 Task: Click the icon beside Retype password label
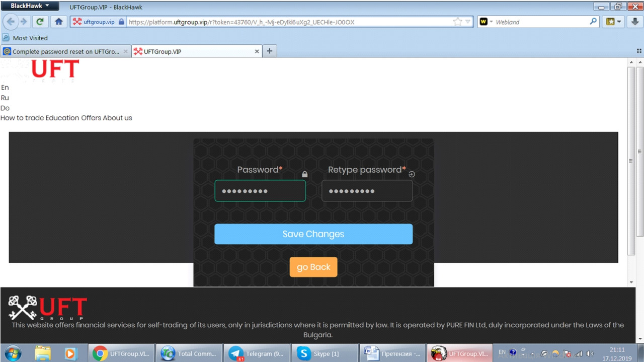point(412,174)
